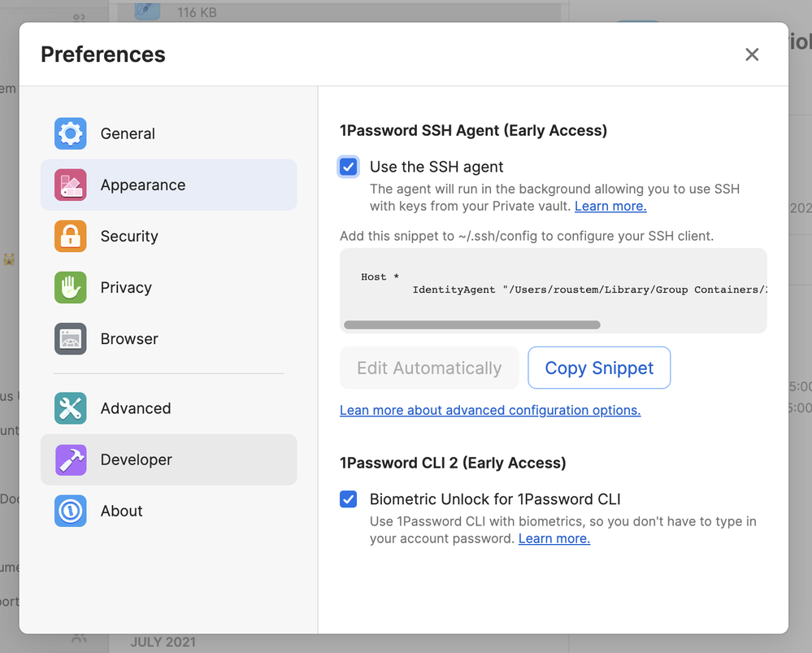The image size is (812, 653).
Task: Click the Browser window icon
Action: (70, 339)
